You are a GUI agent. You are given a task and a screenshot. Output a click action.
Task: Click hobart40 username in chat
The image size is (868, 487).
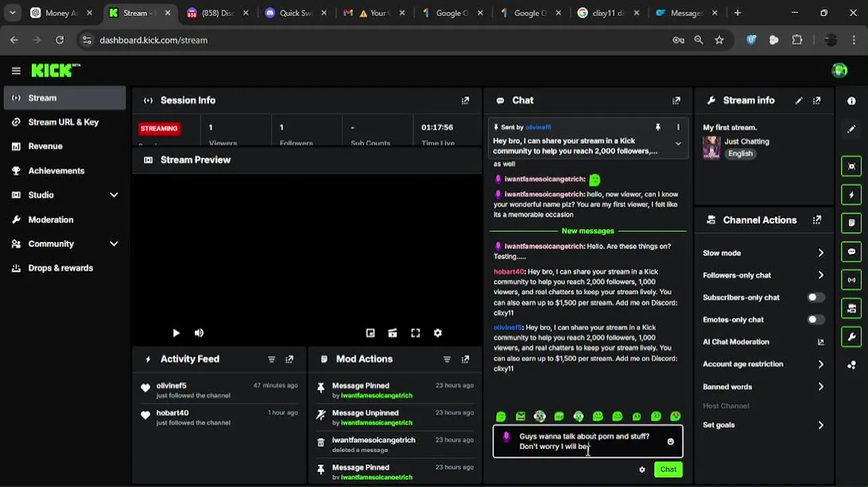pyautogui.click(x=509, y=272)
